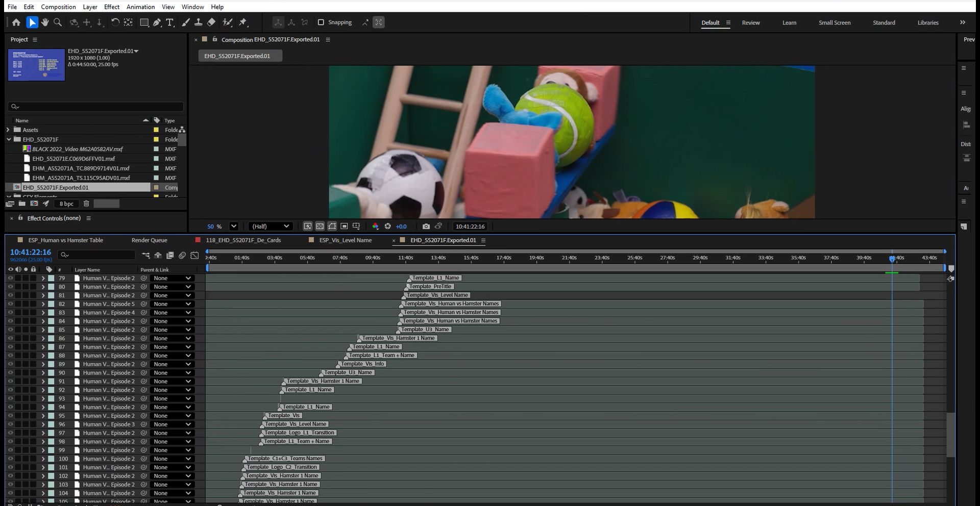Switch to 118_EHD_552071F_De_Cards timeline tab
980x506 pixels.
click(243, 240)
